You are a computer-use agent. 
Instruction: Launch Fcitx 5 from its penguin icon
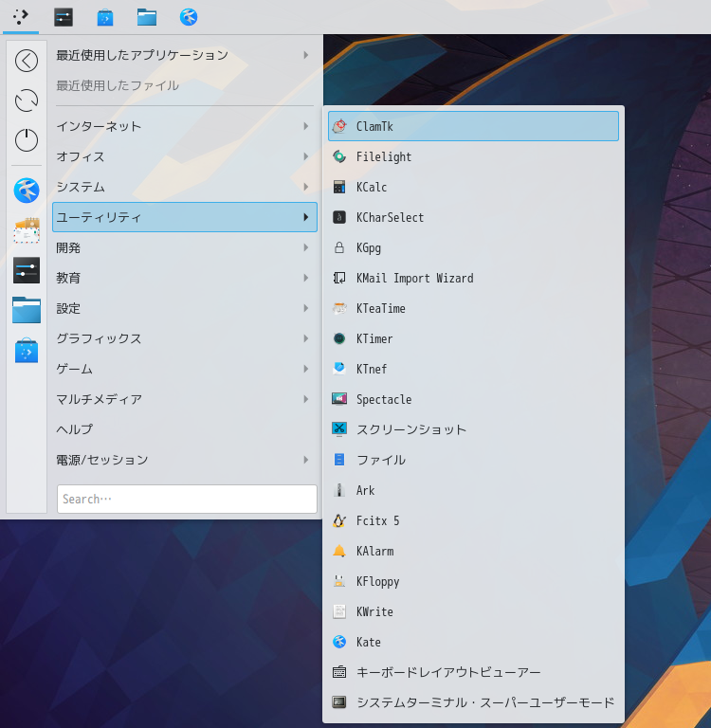(339, 521)
